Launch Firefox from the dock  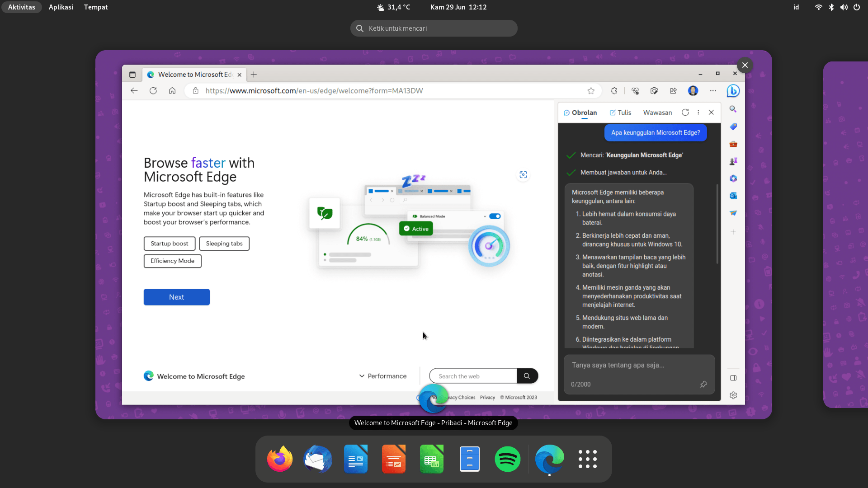click(280, 459)
